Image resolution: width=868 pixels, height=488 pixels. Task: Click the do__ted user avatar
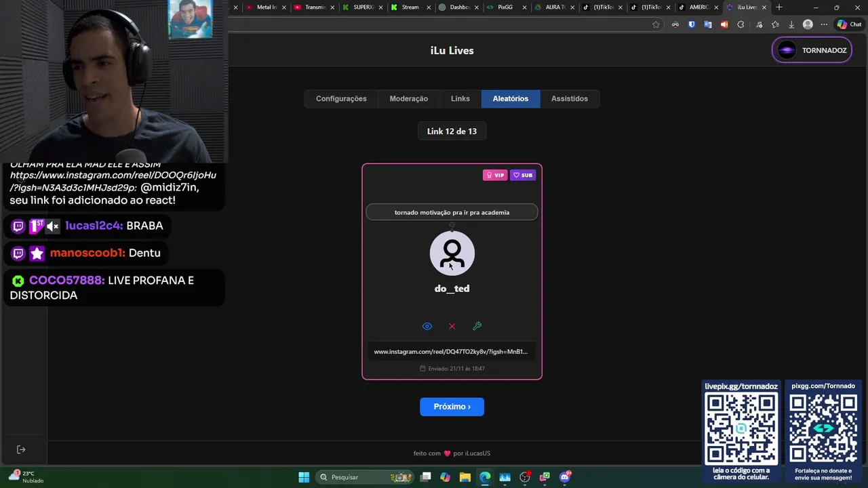pyautogui.click(x=452, y=253)
